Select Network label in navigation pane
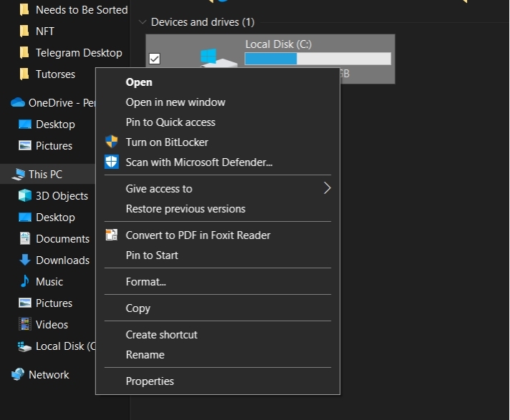 point(49,374)
